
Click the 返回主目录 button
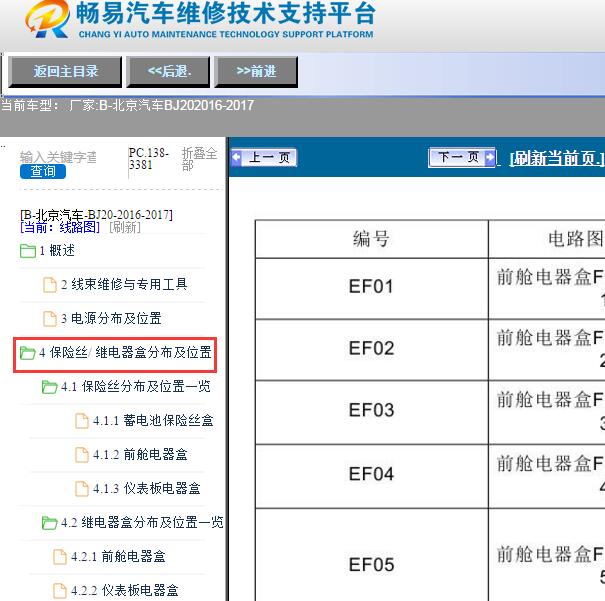(65, 71)
